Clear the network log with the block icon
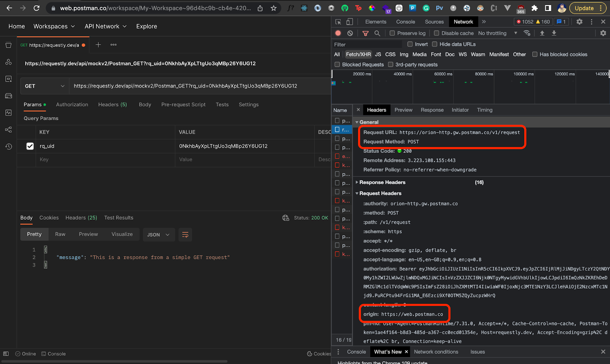The image size is (610, 364). pyautogui.click(x=350, y=33)
